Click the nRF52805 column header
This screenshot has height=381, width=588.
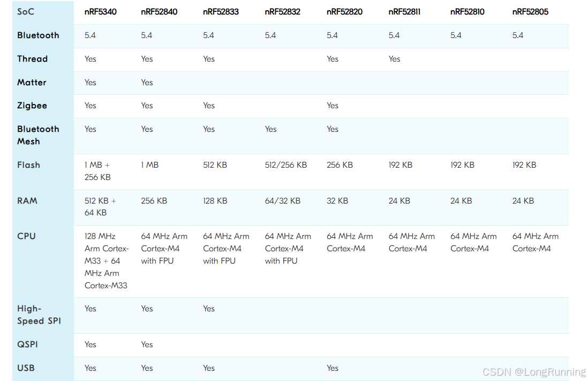[530, 12]
